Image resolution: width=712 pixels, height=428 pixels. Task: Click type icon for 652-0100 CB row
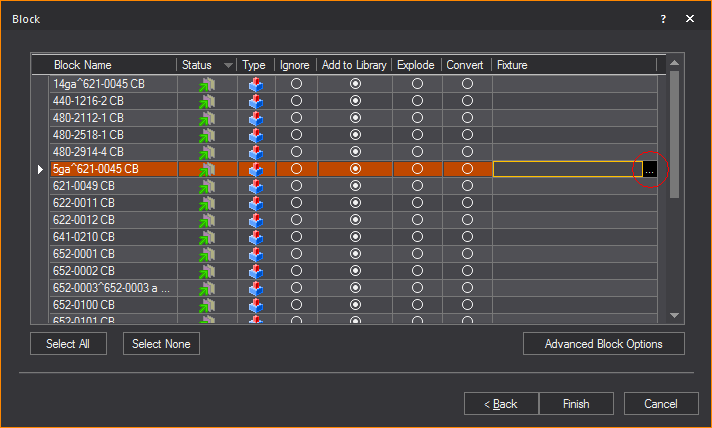(x=255, y=305)
